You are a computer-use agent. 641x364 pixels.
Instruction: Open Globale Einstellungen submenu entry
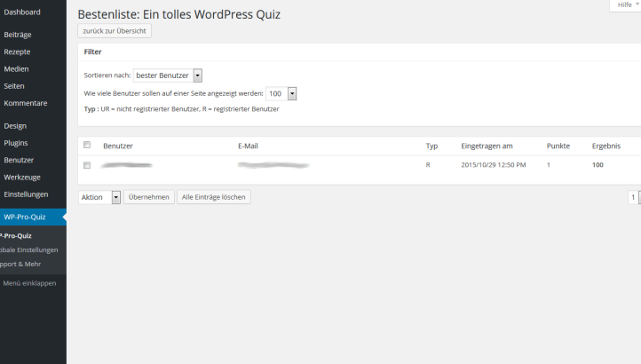(28, 249)
